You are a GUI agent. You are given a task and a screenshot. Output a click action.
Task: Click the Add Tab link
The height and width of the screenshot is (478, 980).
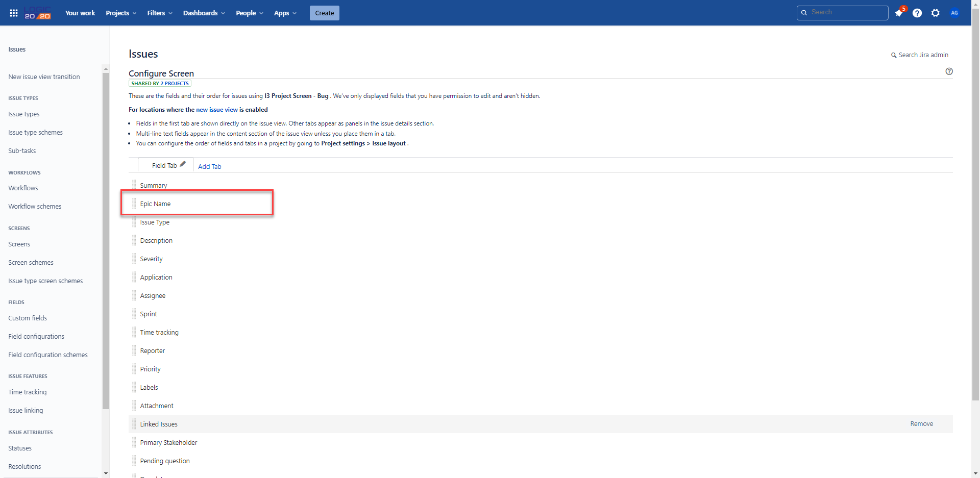(209, 166)
